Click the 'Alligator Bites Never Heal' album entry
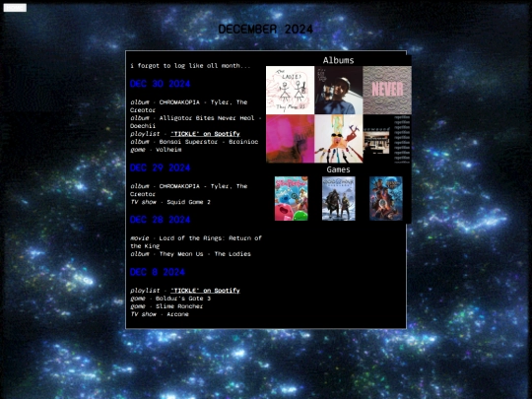Viewport: 532px width, 399px height. pos(196,122)
